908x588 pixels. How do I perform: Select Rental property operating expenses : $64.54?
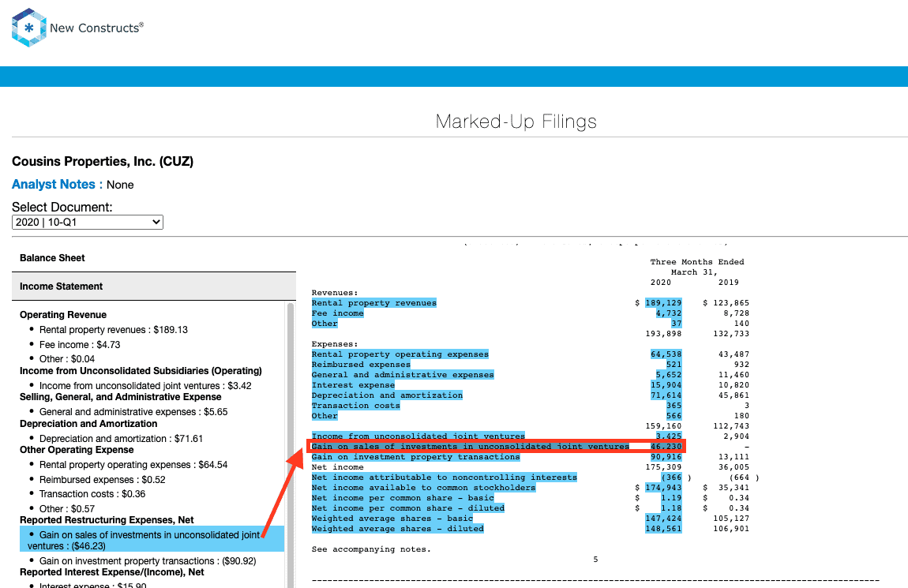(x=133, y=465)
